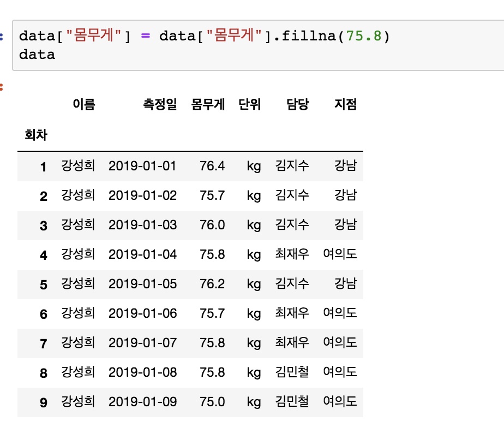Click the weight value 76.4 cell
This screenshot has height=427, width=504.
pos(214,166)
